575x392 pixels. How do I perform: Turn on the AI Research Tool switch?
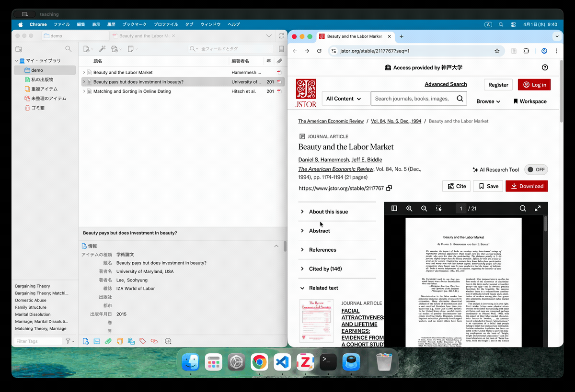pyautogui.click(x=536, y=170)
